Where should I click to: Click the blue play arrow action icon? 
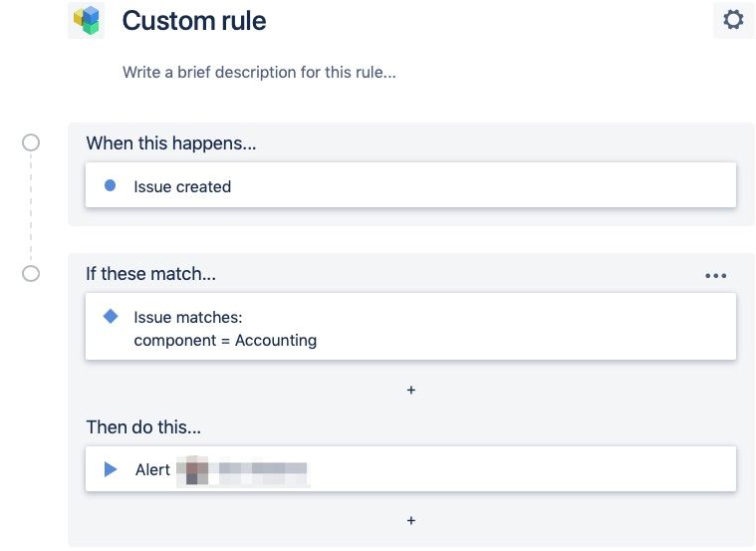pos(111,469)
